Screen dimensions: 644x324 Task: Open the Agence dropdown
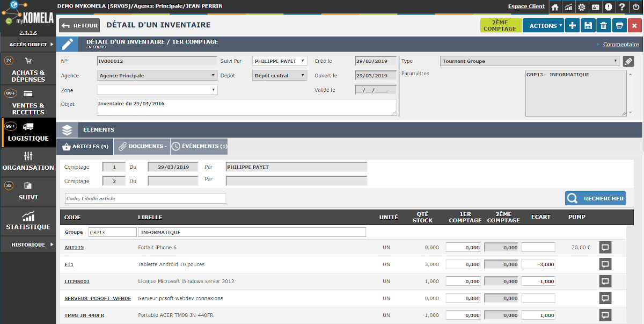[x=157, y=76]
